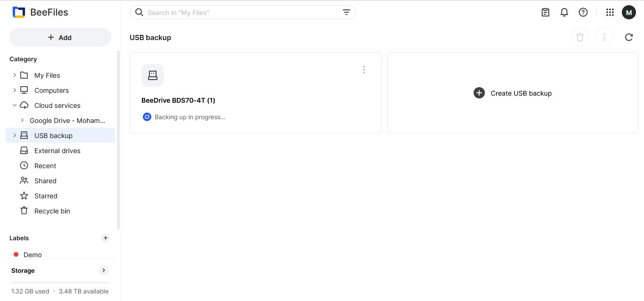
Task: Open the notifications bell
Action: (564, 13)
